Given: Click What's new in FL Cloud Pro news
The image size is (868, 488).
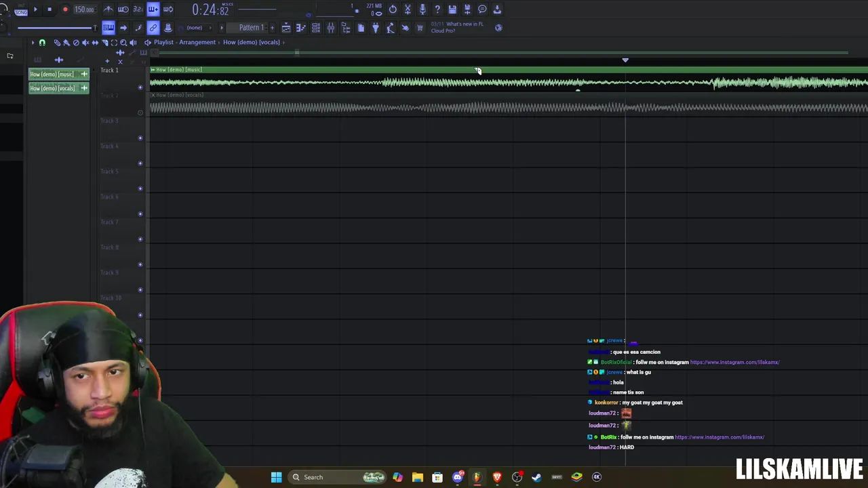Looking at the screenshot, I should coord(457,27).
